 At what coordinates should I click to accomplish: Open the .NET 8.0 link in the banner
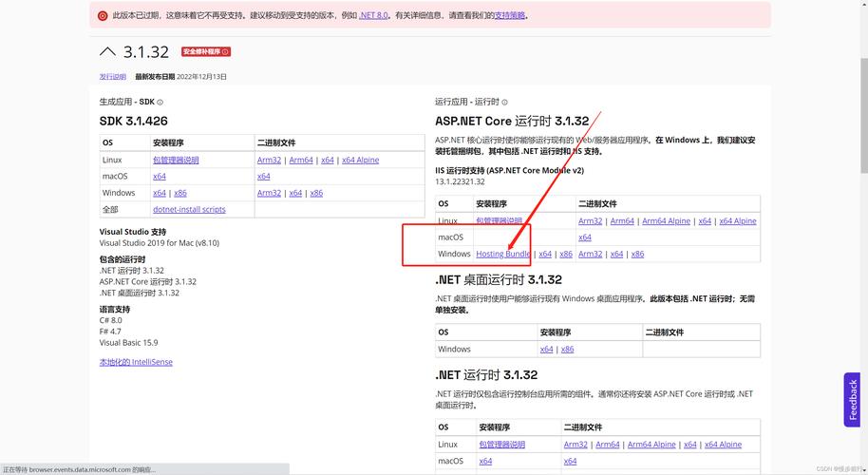click(372, 15)
